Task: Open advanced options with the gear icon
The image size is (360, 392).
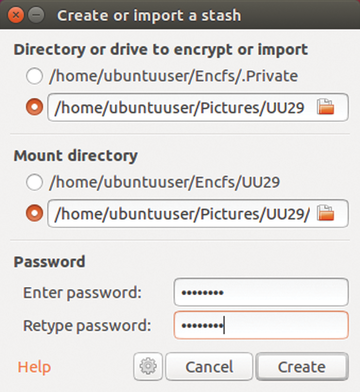Action: 148,366
